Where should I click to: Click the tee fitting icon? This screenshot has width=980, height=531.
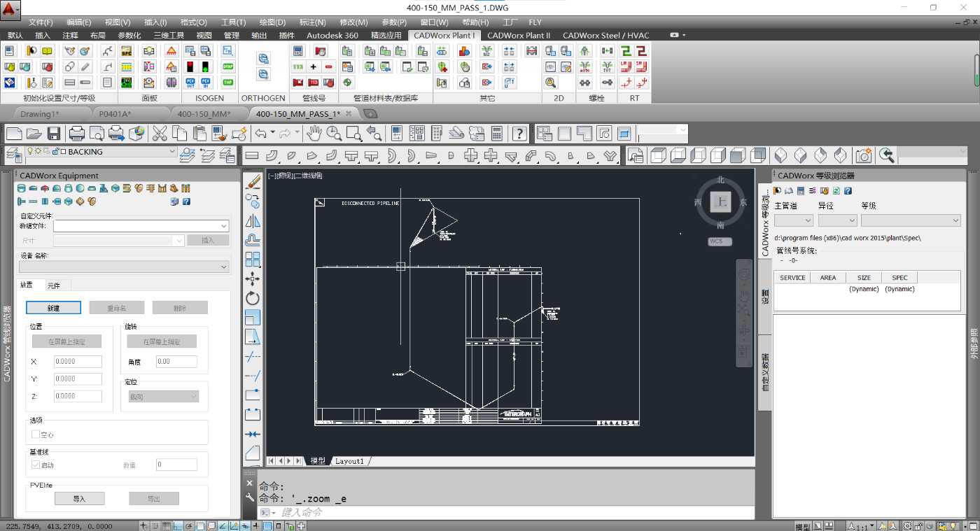[x=352, y=155]
